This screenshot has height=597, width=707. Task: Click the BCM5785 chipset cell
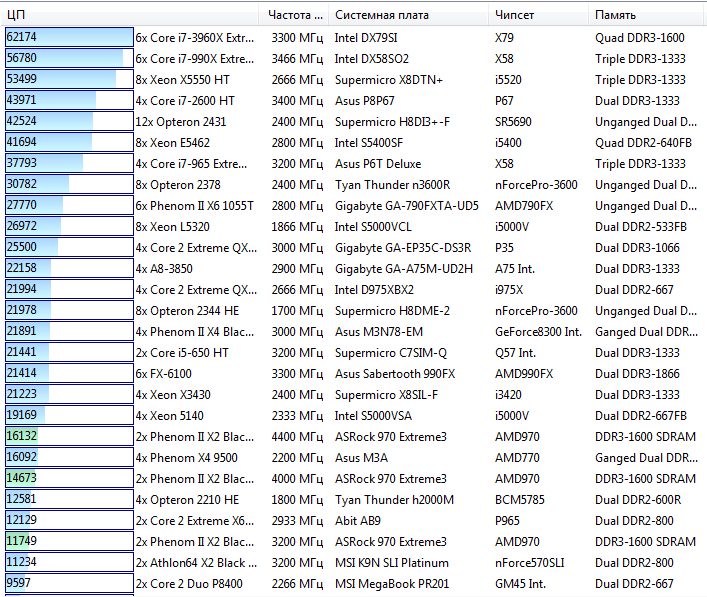pos(519,500)
